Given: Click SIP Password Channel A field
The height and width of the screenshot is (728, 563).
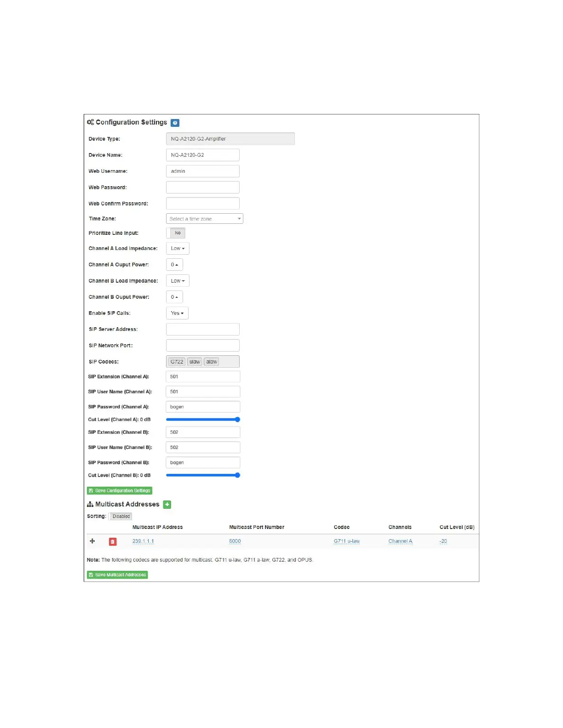Looking at the screenshot, I should (x=203, y=407).
